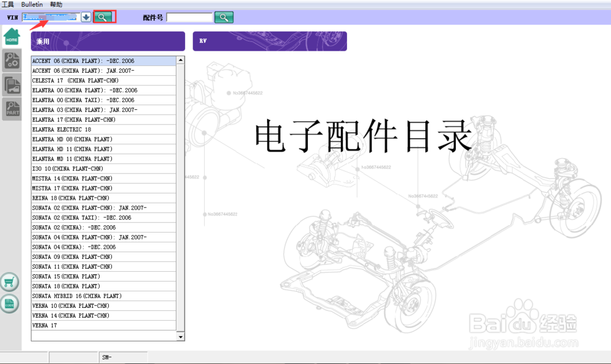The height and width of the screenshot is (364, 611).
Task: Go to the Home page icon
Action: [12, 37]
